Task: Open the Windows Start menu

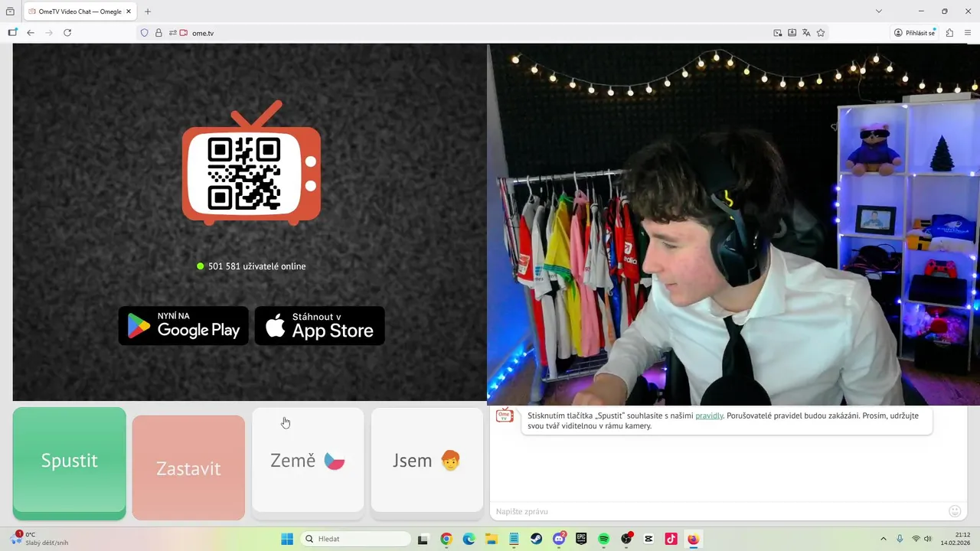Action: [287, 539]
